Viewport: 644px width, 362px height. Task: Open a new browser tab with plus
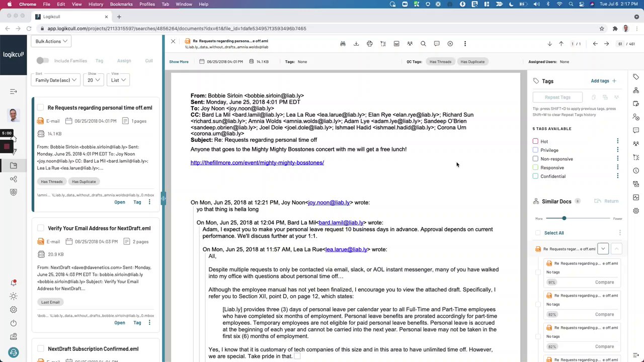coord(119,17)
